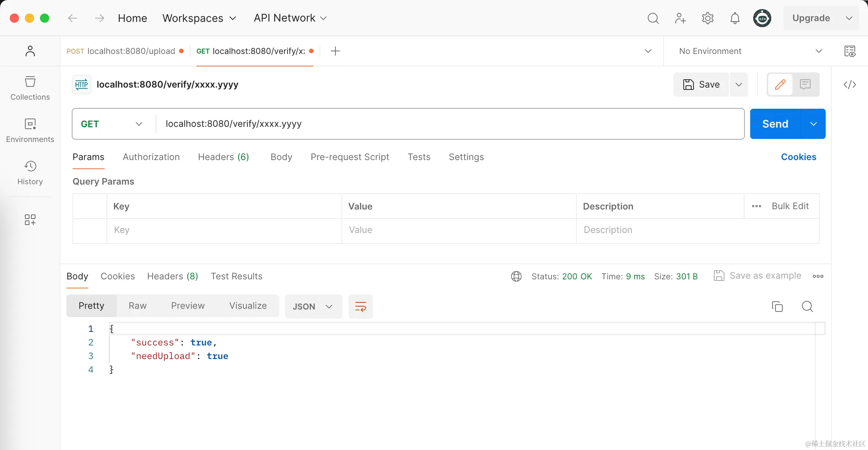Open the query params options ellipsis
868x450 pixels.
point(757,206)
